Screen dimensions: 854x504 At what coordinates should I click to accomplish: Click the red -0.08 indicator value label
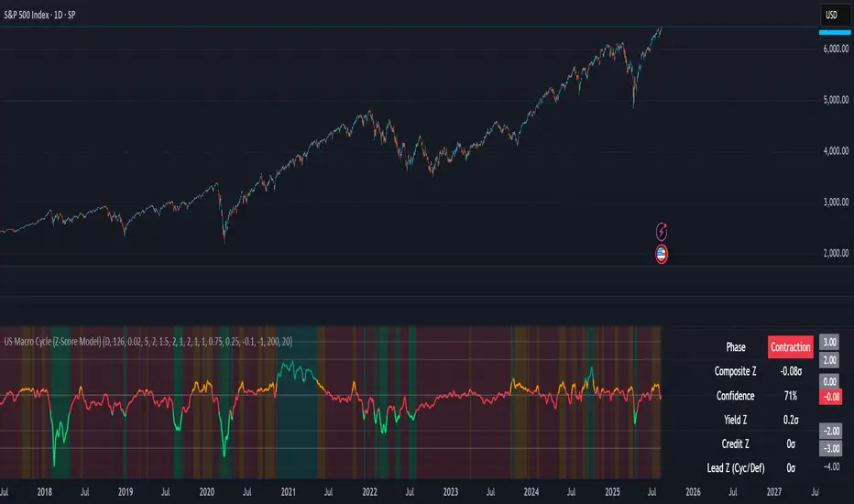830,397
